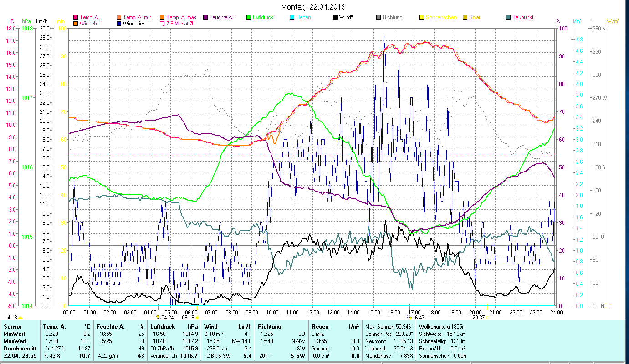Click the Feuchte A. column header in table
629x364 pixels.
(110, 327)
